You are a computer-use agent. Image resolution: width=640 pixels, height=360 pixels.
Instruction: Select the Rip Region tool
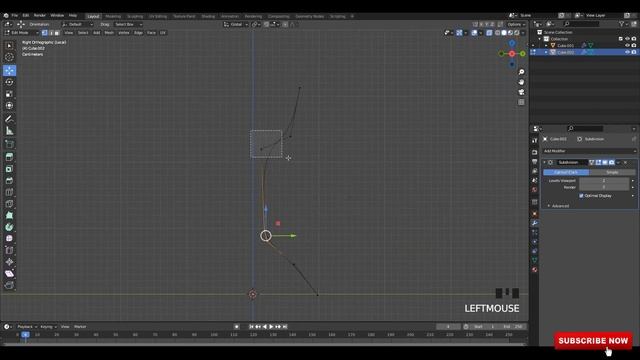click(9, 285)
